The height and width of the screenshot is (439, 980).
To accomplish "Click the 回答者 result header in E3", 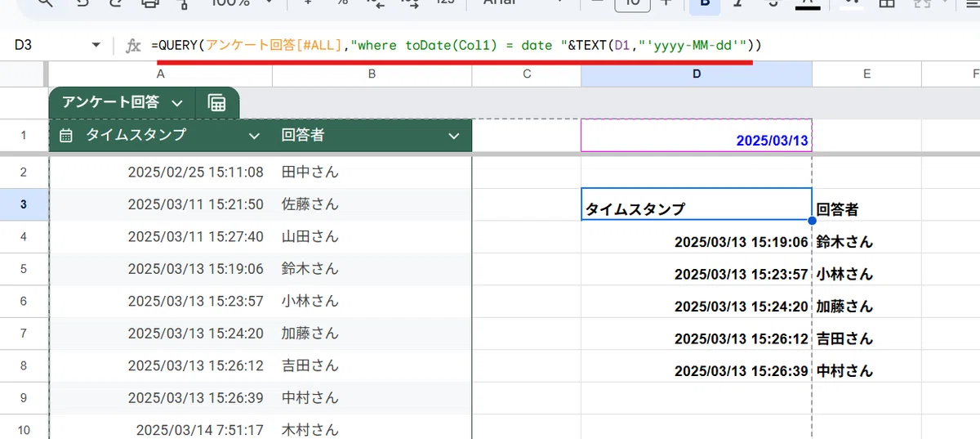I will pos(866,204).
